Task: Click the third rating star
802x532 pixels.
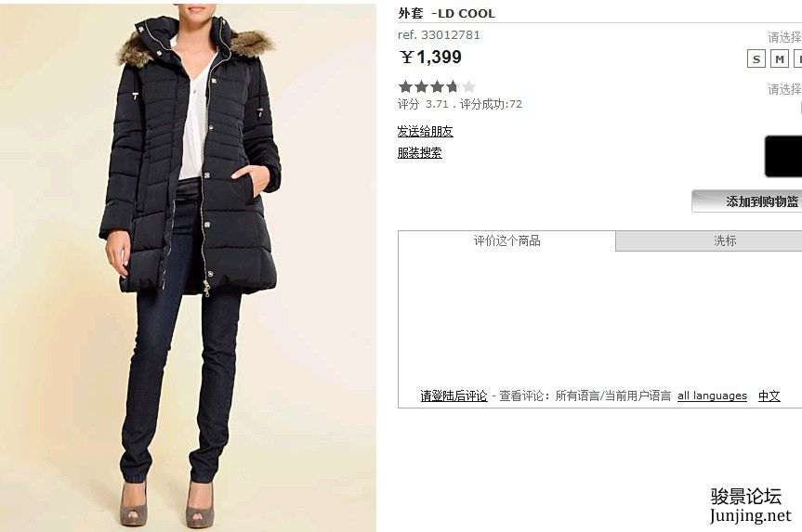Action: pos(437,86)
